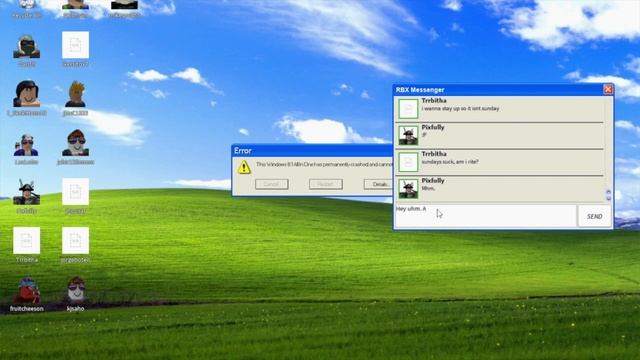The height and width of the screenshot is (360, 640).
Task: Click the Details button in Error dialog
Action: [378, 184]
